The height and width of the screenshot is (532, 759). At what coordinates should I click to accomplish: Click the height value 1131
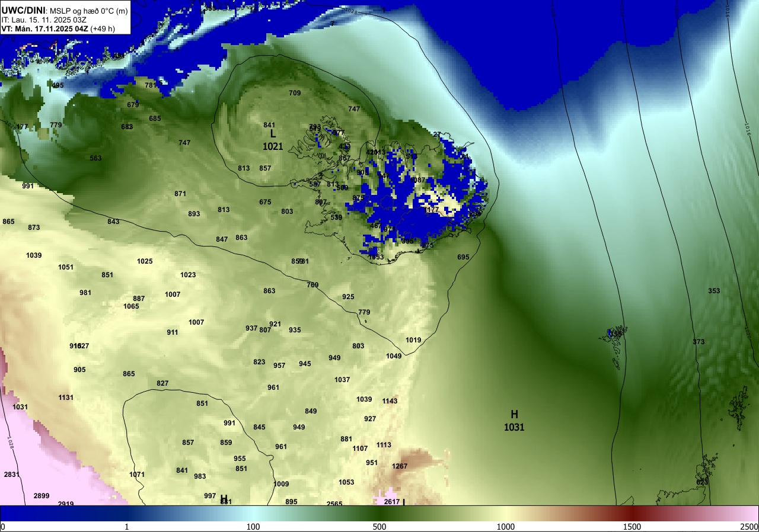tap(66, 398)
